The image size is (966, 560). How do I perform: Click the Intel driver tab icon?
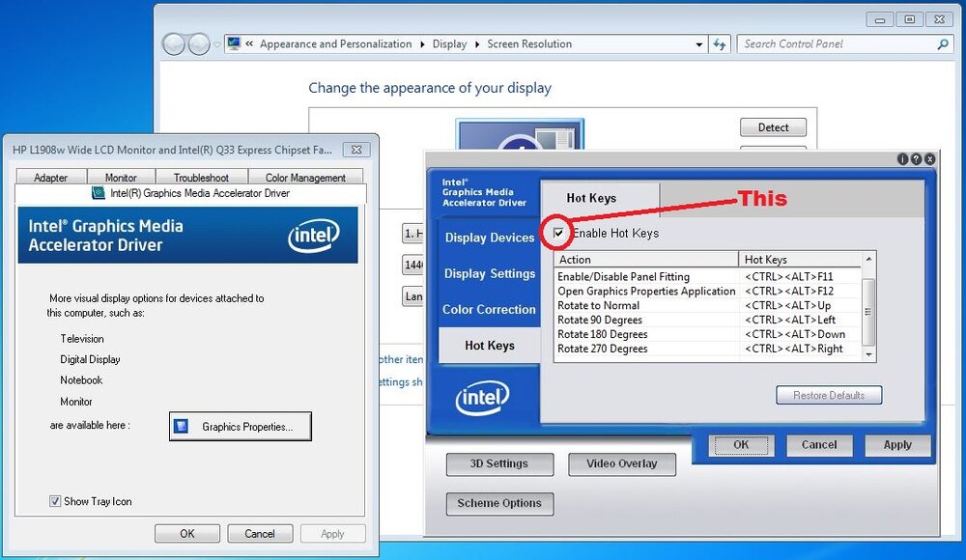(98, 193)
